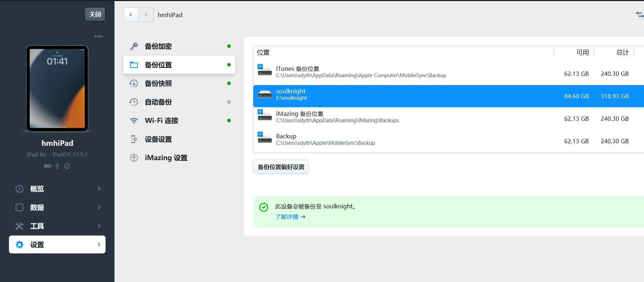Image resolution: width=644 pixels, height=282 pixels.
Task: Click the 关闭 button
Action: click(x=95, y=15)
